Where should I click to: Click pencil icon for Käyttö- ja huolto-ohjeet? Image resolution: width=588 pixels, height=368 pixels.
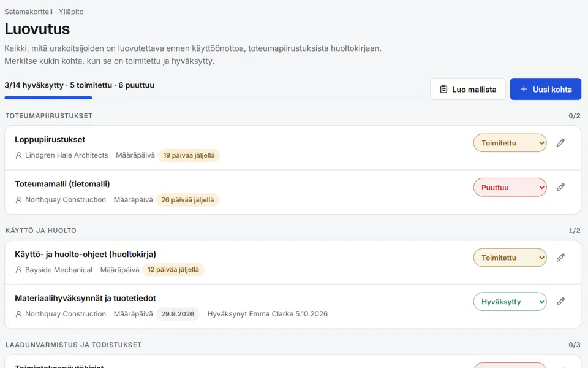(560, 258)
